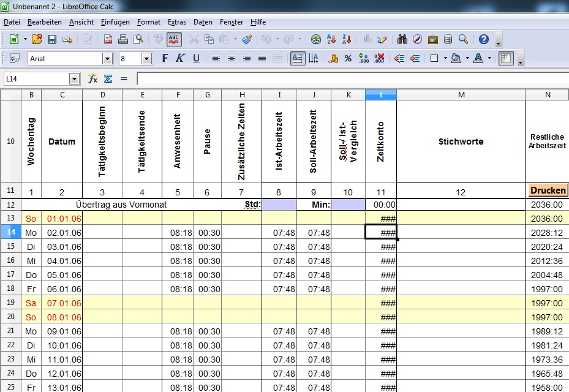This screenshot has height=392, width=569.
Task: Click the Drucken button
Action: (548, 190)
